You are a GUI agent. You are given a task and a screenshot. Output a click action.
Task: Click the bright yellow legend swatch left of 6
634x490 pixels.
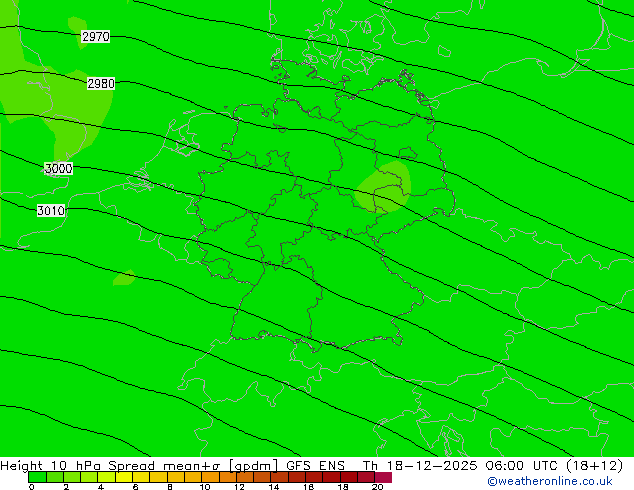(124, 477)
